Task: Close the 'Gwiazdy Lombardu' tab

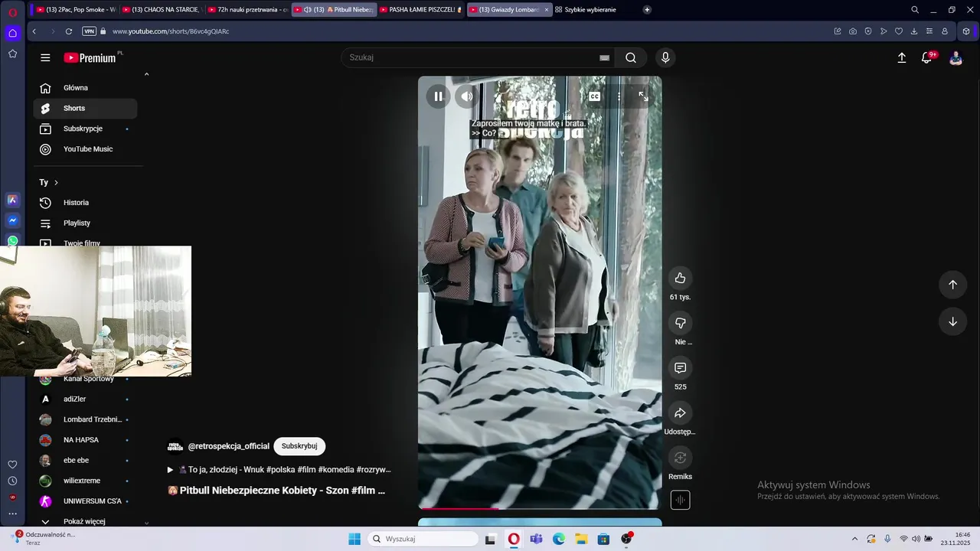Action: point(546,10)
